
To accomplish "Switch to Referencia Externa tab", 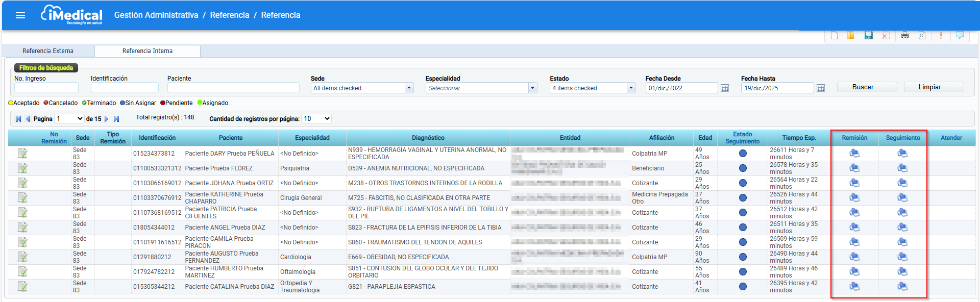I will coord(48,51).
